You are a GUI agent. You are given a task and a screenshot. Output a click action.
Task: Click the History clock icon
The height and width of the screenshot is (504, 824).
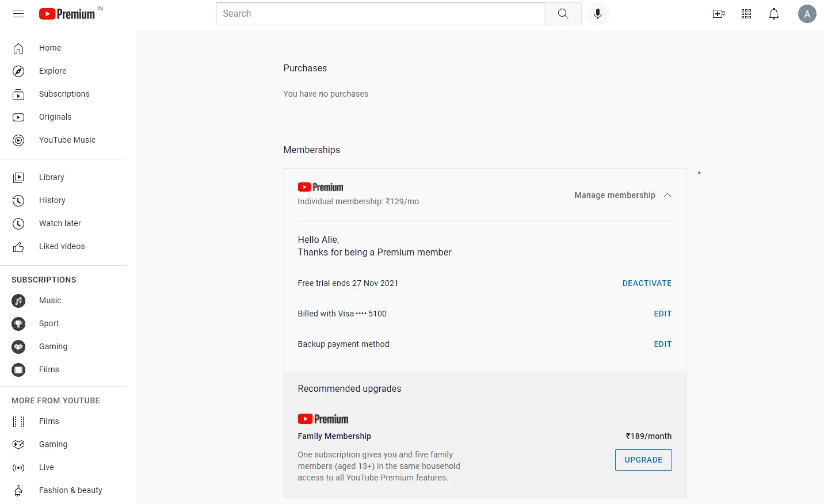point(18,201)
